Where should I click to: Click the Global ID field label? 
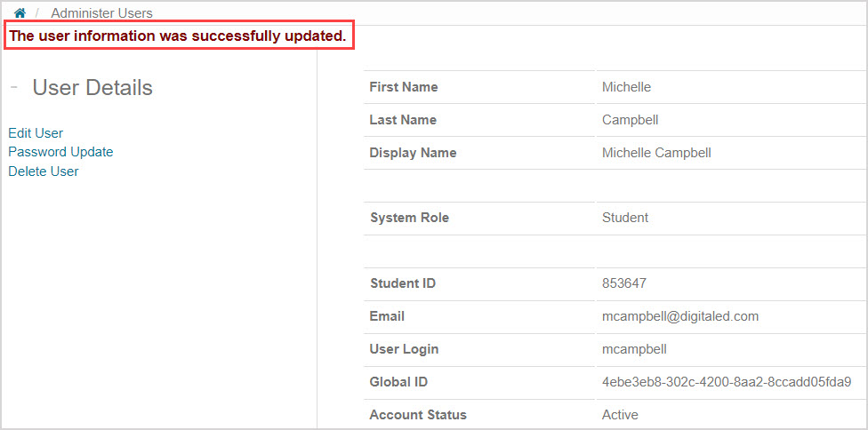tap(398, 382)
